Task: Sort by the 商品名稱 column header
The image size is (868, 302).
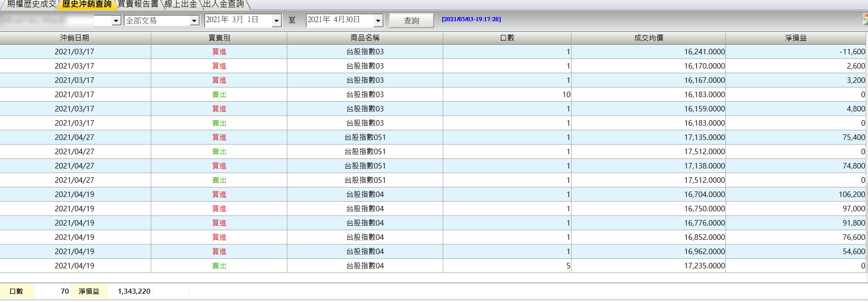Action: tap(365, 38)
